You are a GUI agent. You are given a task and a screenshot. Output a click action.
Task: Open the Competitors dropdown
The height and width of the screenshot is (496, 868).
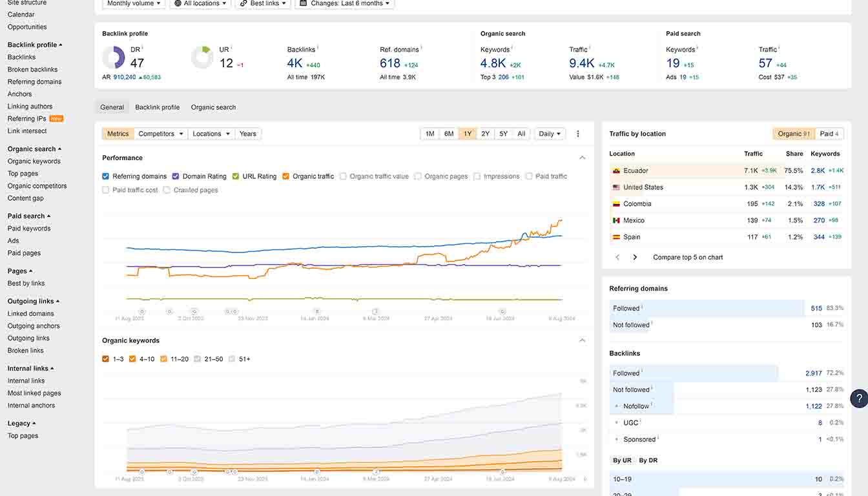pos(160,134)
